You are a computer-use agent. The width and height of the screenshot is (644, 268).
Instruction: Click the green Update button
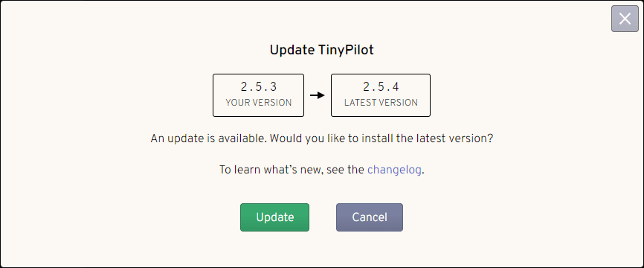pos(274,217)
